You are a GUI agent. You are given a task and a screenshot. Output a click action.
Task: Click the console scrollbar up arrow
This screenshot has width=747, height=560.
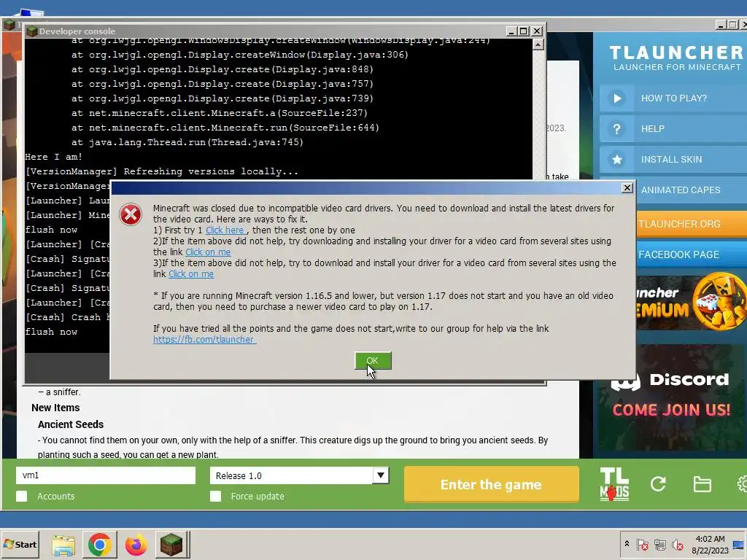tap(538, 44)
